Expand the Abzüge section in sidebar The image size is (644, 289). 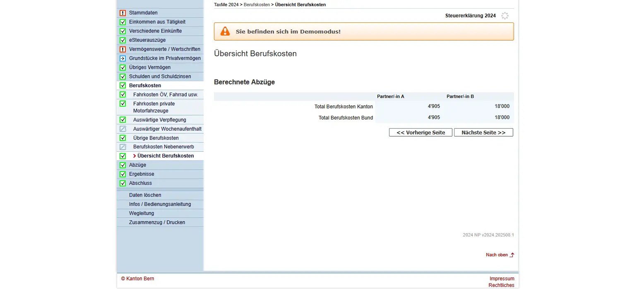[x=137, y=165]
